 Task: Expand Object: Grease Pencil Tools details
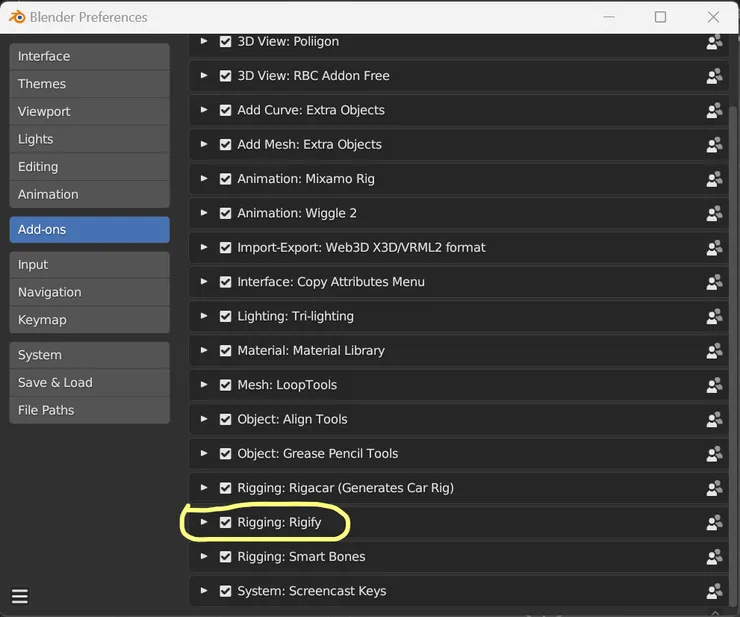click(x=204, y=453)
